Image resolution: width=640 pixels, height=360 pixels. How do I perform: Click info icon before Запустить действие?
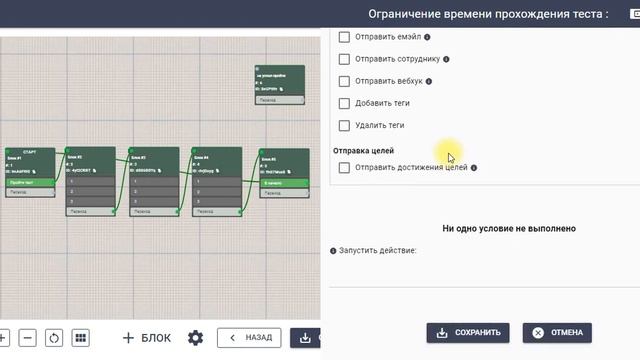(333, 251)
